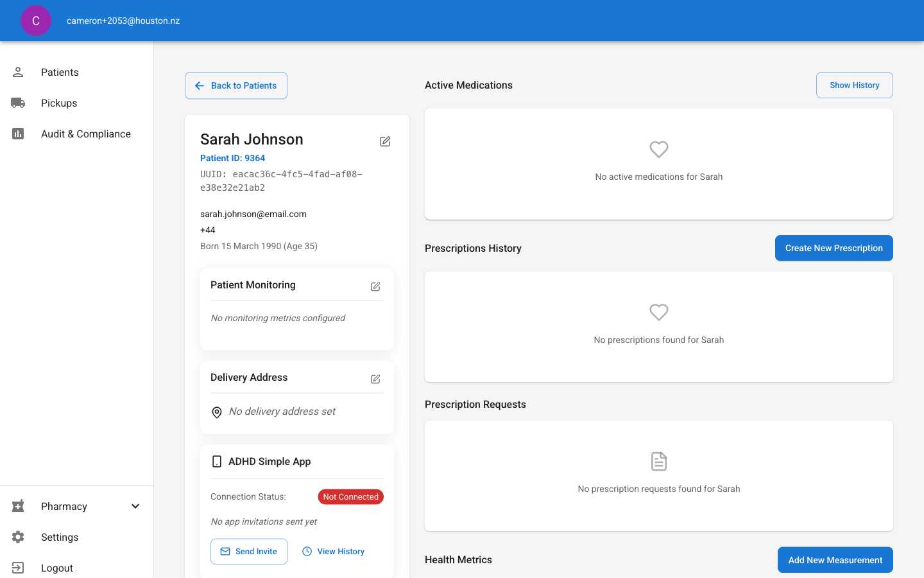Click the clock icon in View History
The image size is (924, 578).
(x=307, y=552)
